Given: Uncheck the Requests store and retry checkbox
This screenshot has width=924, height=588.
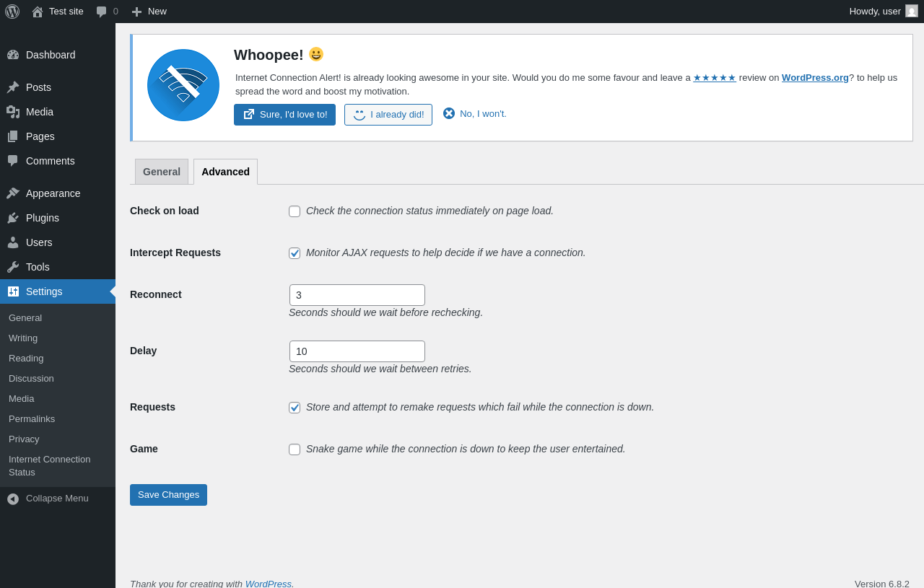Looking at the screenshot, I should 295,408.
